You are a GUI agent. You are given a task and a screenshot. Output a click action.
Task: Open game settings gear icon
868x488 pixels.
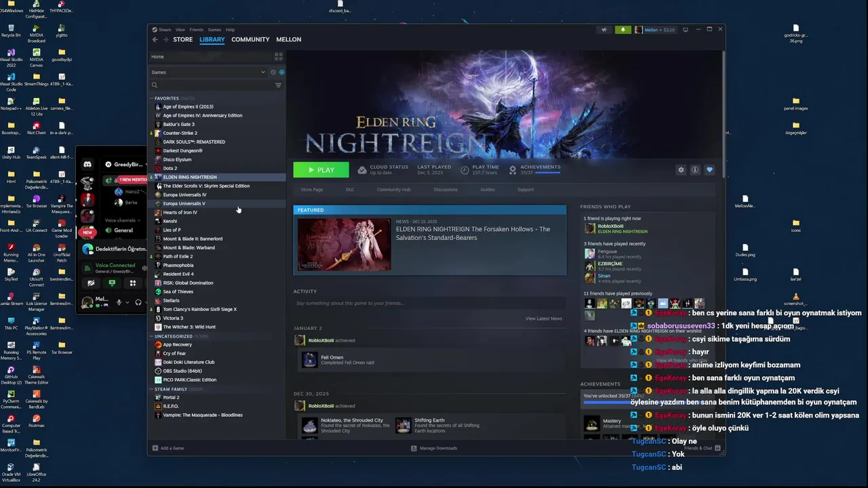click(x=681, y=170)
